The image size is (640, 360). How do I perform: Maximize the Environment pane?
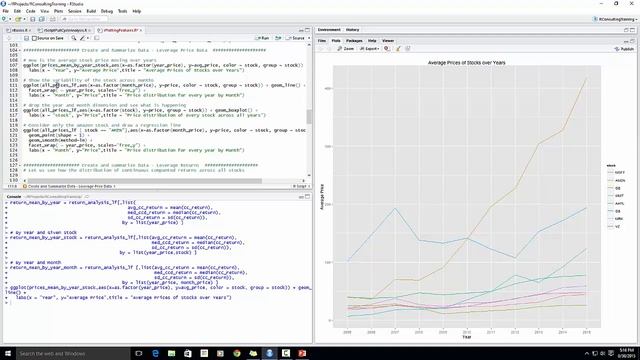tap(632, 30)
